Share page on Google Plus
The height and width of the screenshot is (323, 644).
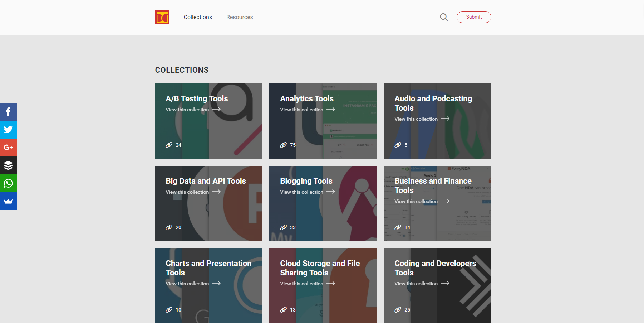coord(9,148)
